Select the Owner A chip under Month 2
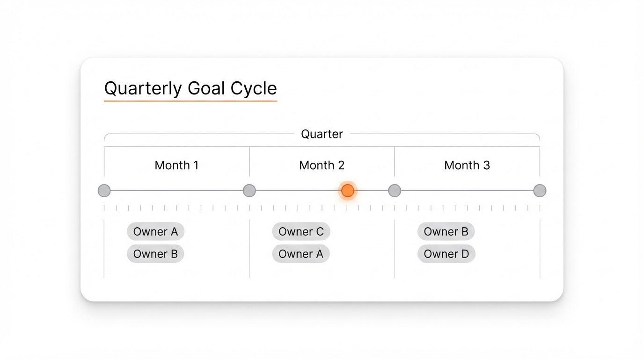644x359 pixels. tap(300, 254)
